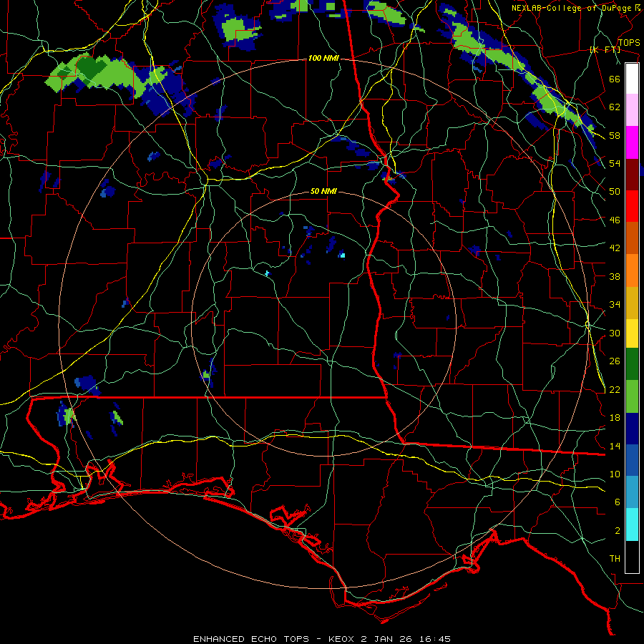Click the dark red legend swatch below 54
The image size is (644, 644).
632,175
